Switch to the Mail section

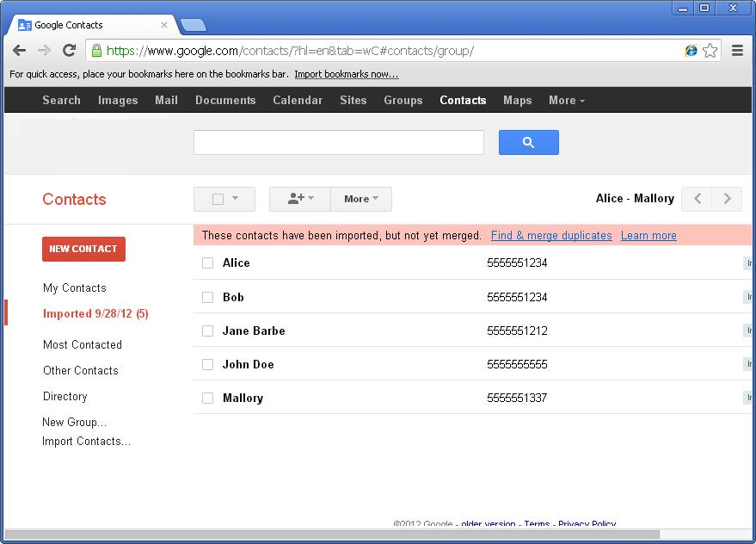pyautogui.click(x=166, y=101)
